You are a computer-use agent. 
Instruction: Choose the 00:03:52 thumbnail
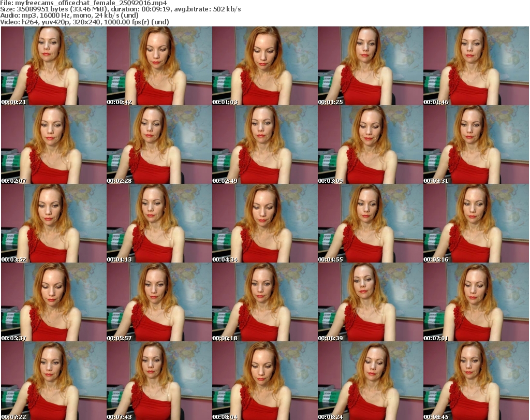tap(53, 223)
